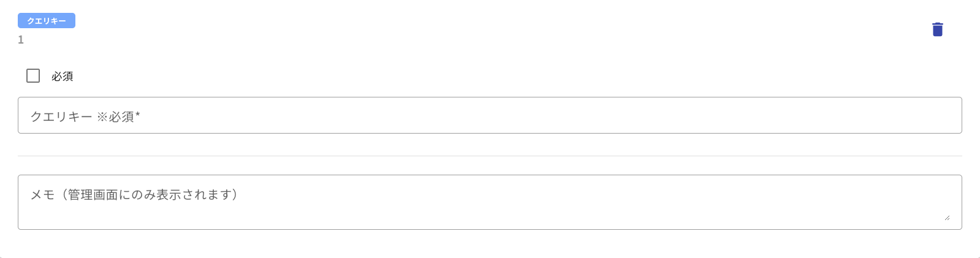Image resolution: width=980 pixels, height=258 pixels.
Task: Click the dark blue bin icon
Action: coord(937,29)
